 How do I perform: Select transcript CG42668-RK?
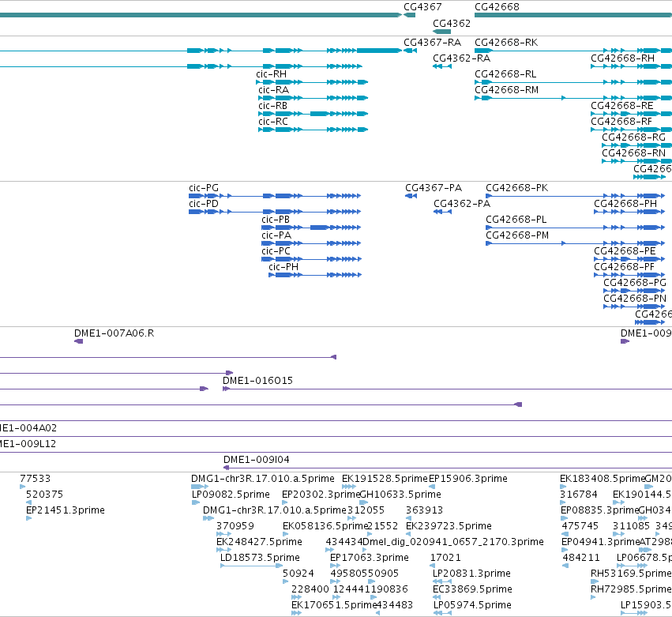506,43
